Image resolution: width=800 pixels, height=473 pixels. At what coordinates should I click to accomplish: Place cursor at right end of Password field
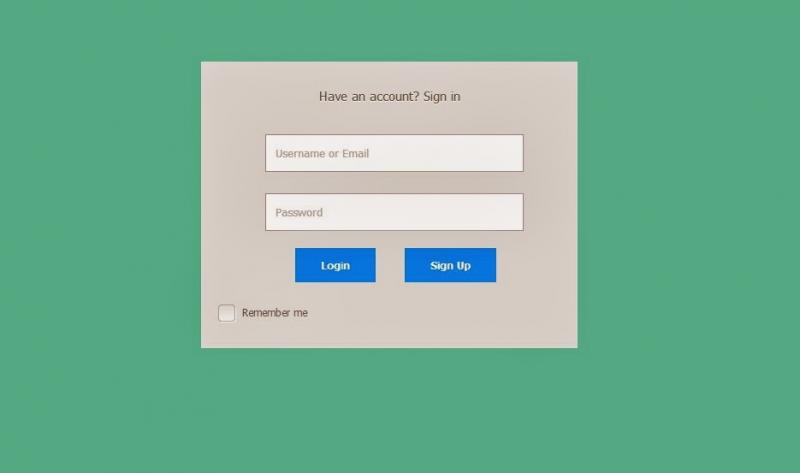[515, 212]
